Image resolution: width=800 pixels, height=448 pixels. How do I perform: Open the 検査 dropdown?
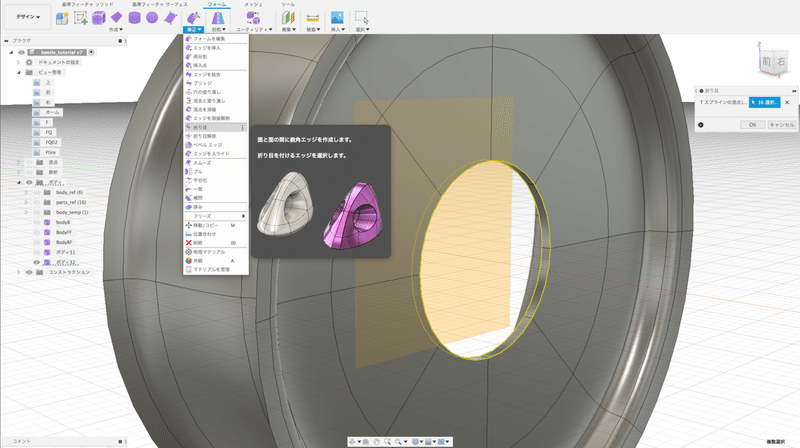pyautogui.click(x=313, y=30)
